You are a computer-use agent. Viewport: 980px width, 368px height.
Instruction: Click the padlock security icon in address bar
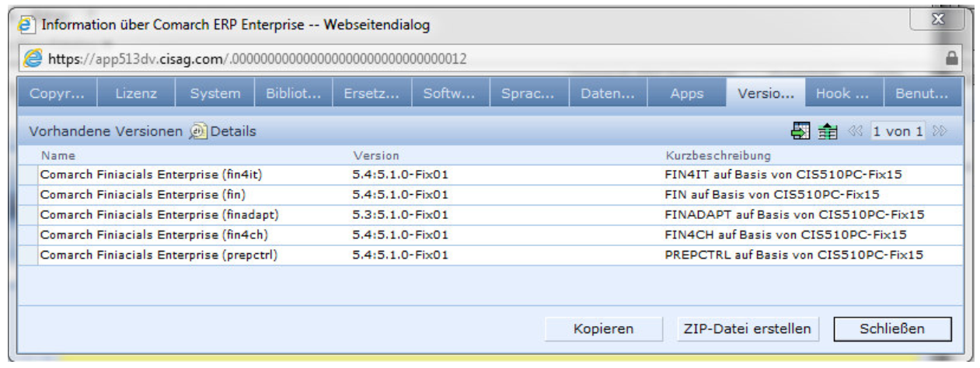950,59
